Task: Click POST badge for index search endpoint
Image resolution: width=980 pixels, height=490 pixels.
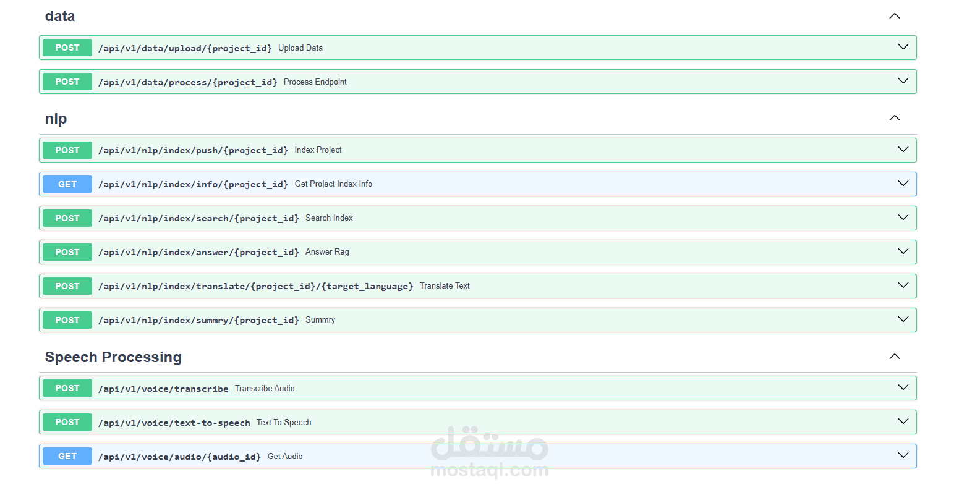Action: tap(67, 218)
